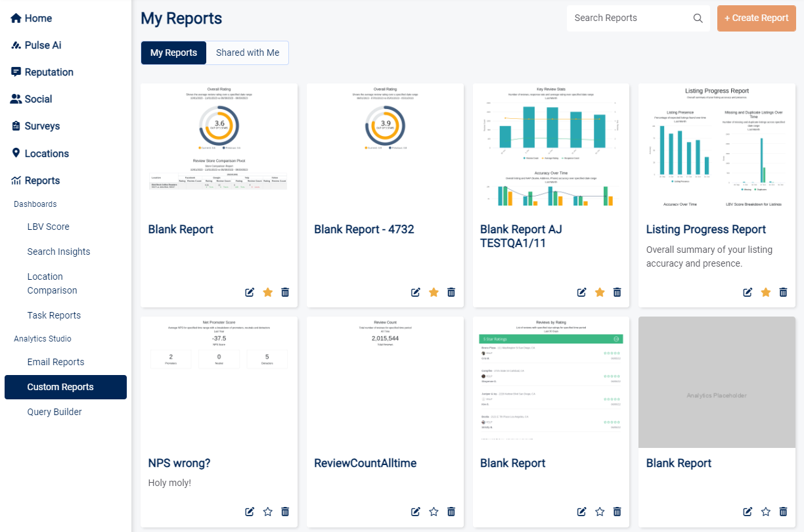This screenshot has height=532, width=804.
Task: Favorite the NPS wrong? report star
Action: (x=267, y=512)
